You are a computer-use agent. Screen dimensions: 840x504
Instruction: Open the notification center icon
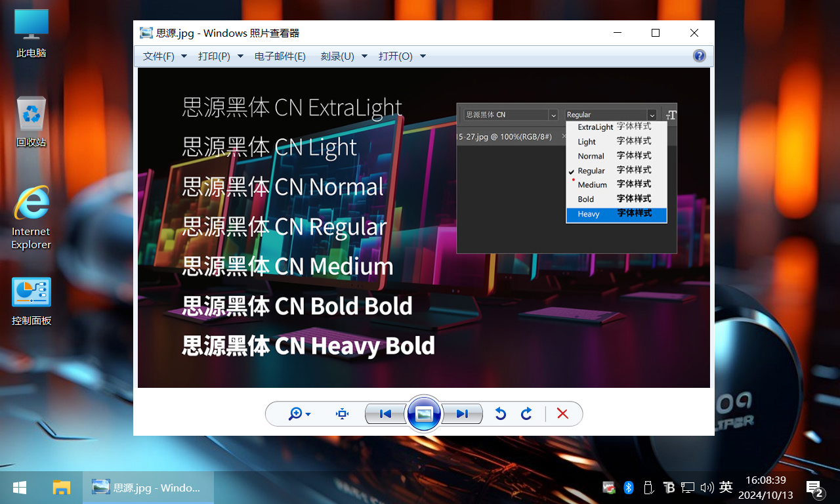pos(814,488)
